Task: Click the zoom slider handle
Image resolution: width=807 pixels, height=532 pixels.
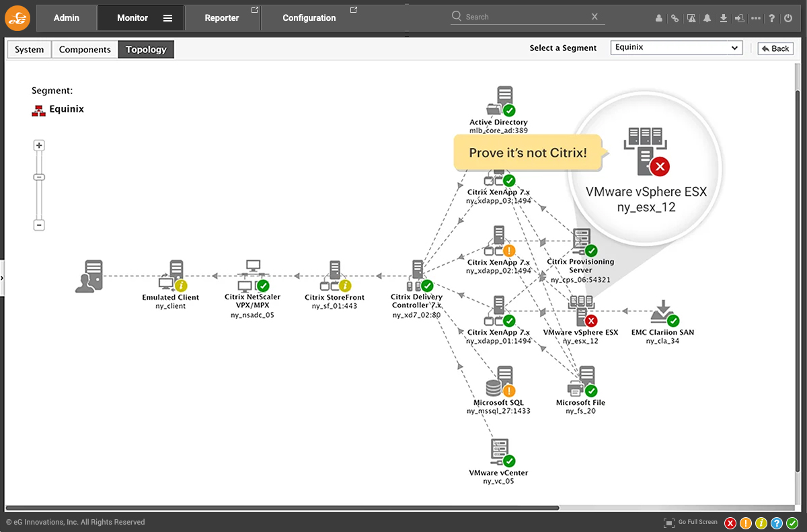Action: tap(39, 178)
